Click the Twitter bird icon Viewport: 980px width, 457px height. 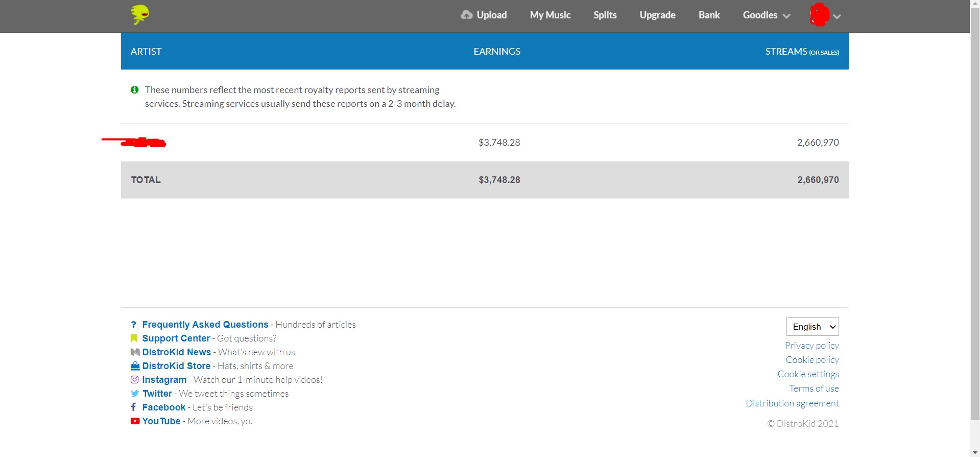[x=135, y=394]
